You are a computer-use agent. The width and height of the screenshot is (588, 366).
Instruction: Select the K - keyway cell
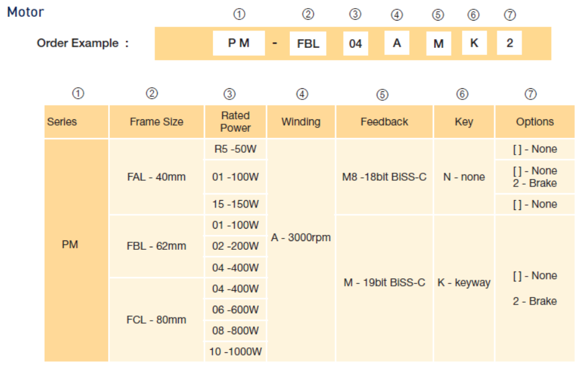pyautogui.click(x=464, y=283)
